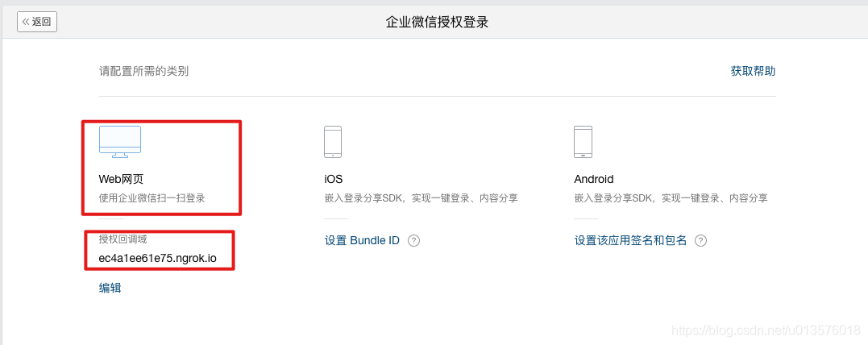Click help icon next to 签名和包名
The width and height of the screenshot is (868, 345).
[701, 240]
